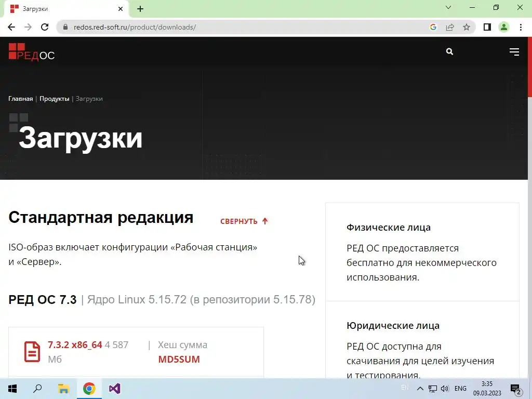This screenshot has height=399, width=532.
Task: Close the Загрузки tab
Action: tap(121, 9)
